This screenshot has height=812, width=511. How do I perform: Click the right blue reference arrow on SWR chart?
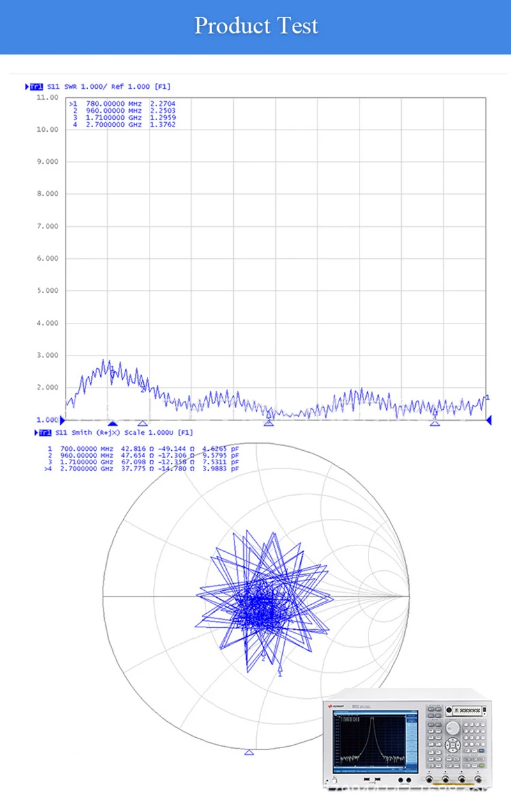[x=489, y=420]
